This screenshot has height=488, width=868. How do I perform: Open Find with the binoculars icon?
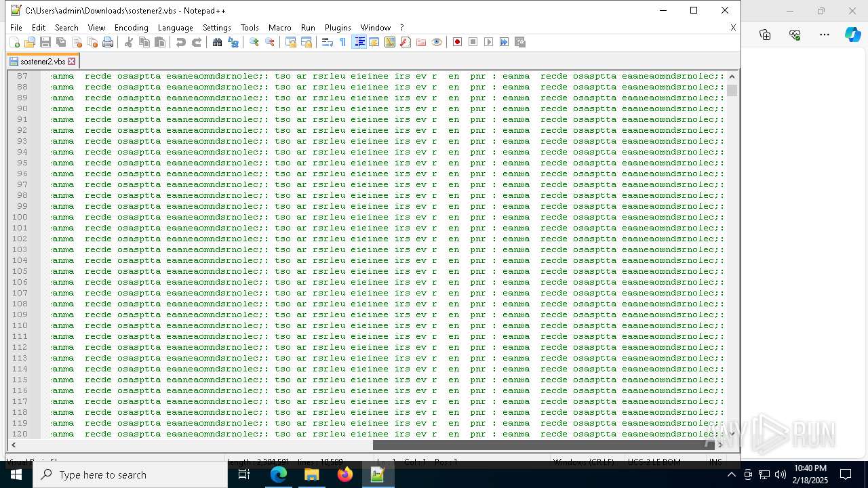click(x=218, y=42)
